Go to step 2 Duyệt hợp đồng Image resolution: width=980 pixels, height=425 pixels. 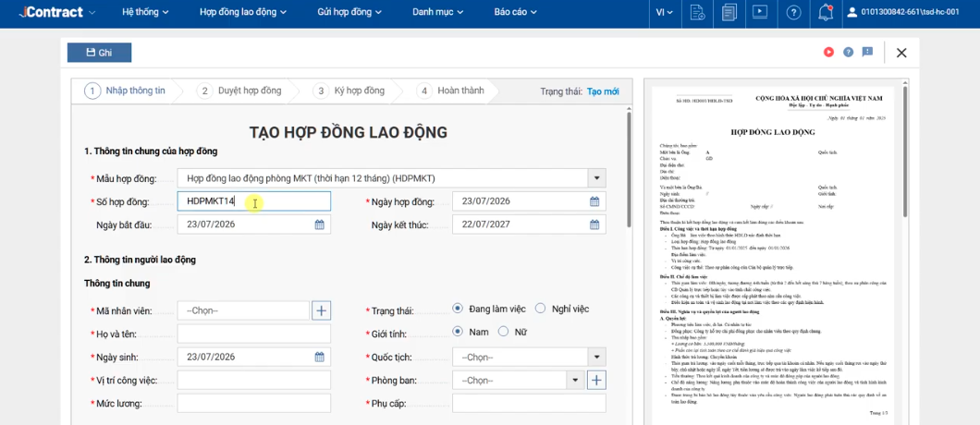(239, 91)
